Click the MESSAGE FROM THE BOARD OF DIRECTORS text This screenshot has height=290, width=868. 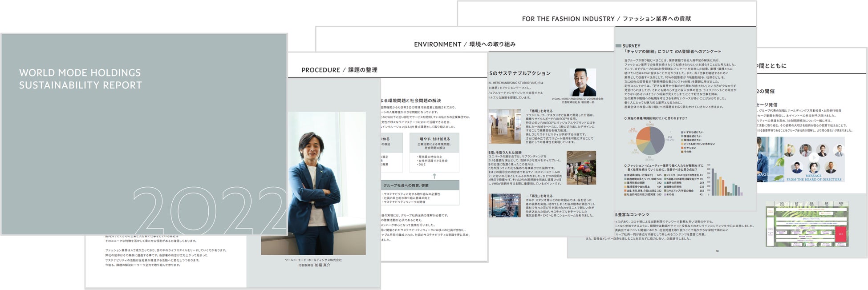pyautogui.click(x=814, y=177)
